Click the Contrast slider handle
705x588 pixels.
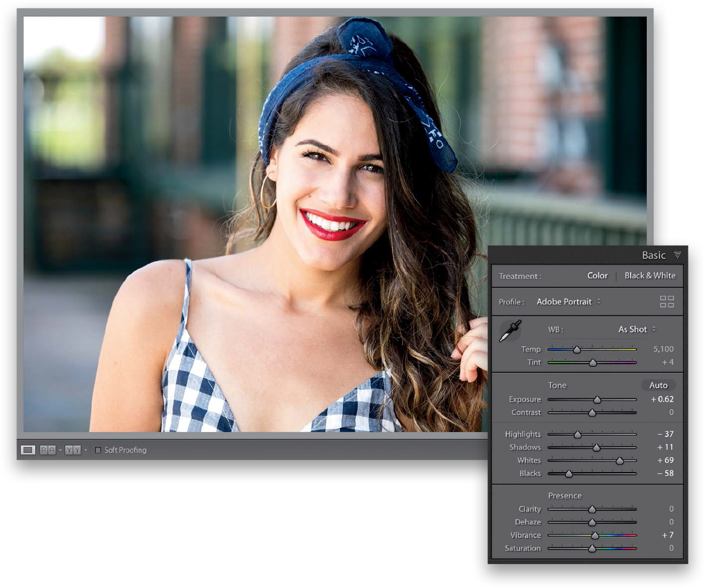592,413
